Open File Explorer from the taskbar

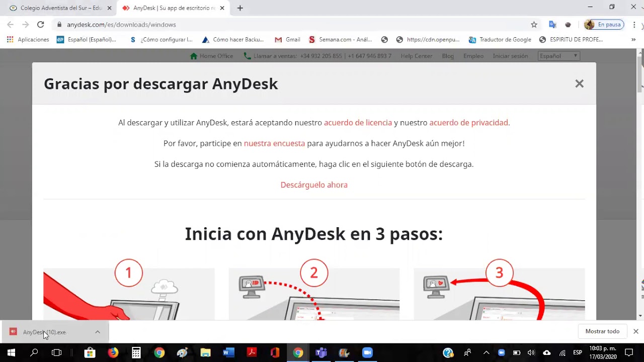[205, 352]
